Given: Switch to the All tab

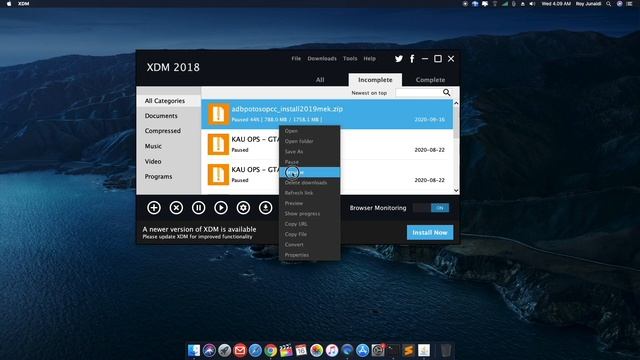Looking at the screenshot, I should tap(320, 80).
